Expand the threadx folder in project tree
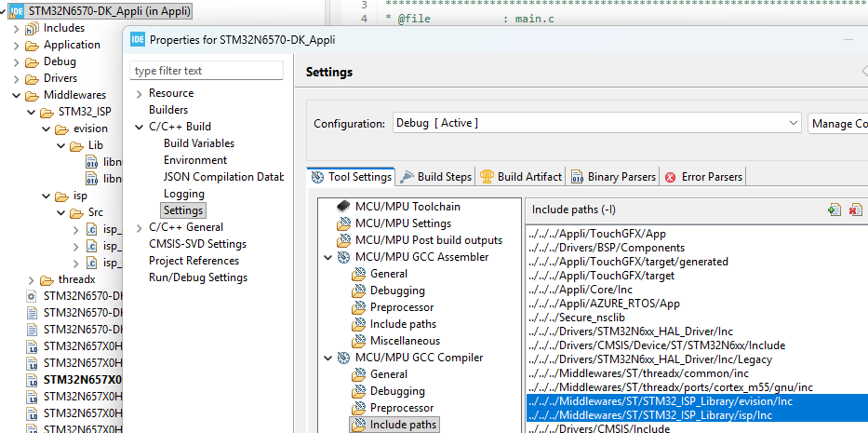 31,280
